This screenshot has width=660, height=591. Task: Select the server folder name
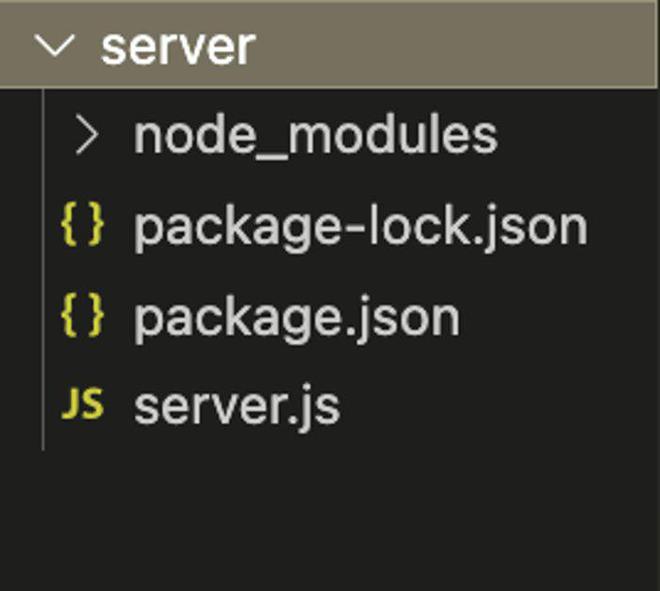[x=178, y=46]
